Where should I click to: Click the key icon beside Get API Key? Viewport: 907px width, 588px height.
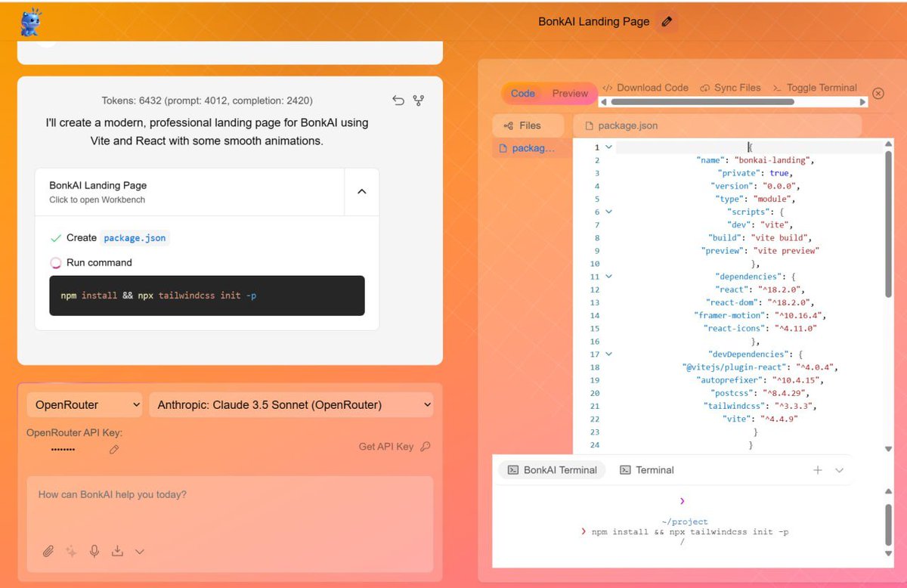coord(426,447)
